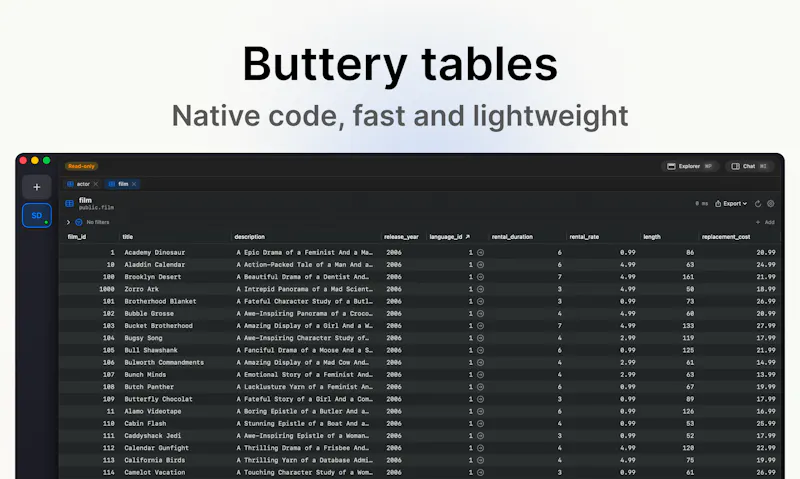
Task: Select the 'Camelot Vacation' title cell
Action: click(155, 472)
